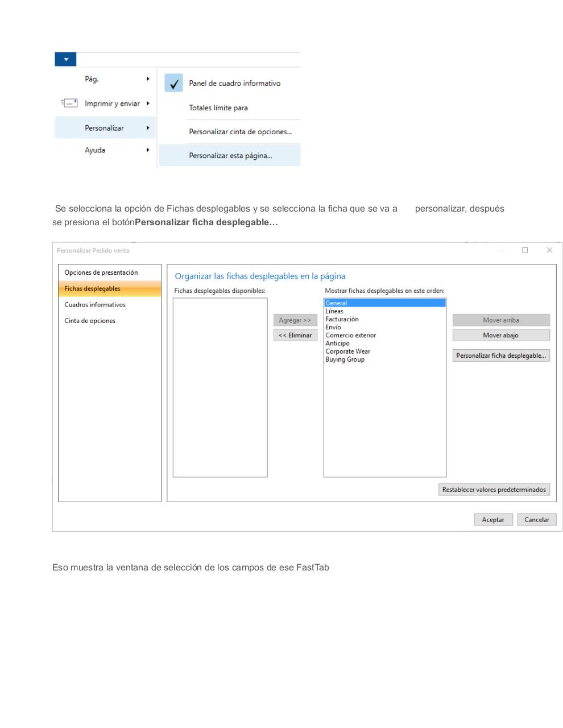
Task: Maximize the Personalizar Pedido venta window
Action: point(525,250)
